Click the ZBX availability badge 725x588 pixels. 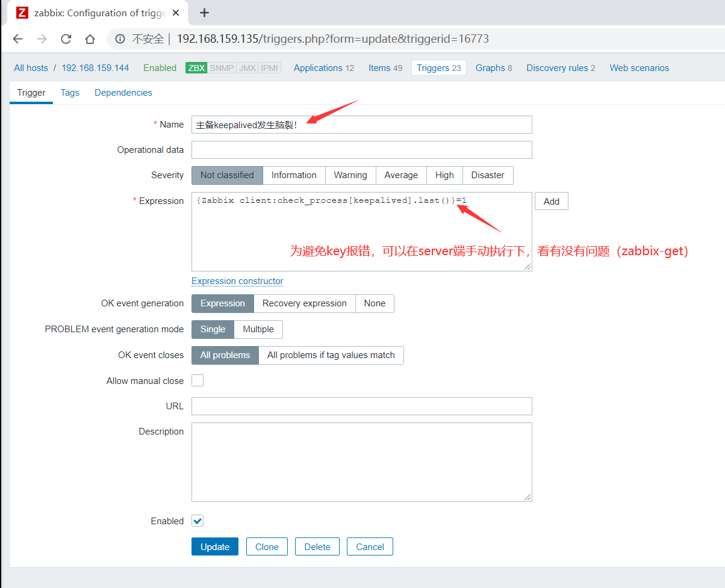(x=196, y=68)
